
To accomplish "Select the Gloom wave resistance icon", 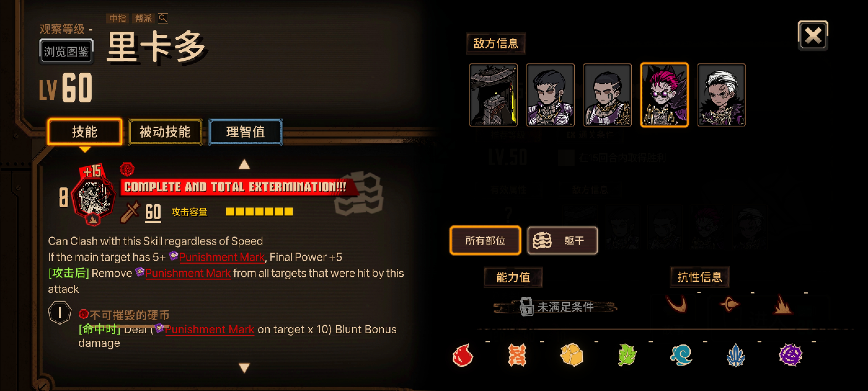I will [x=681, y=355].
